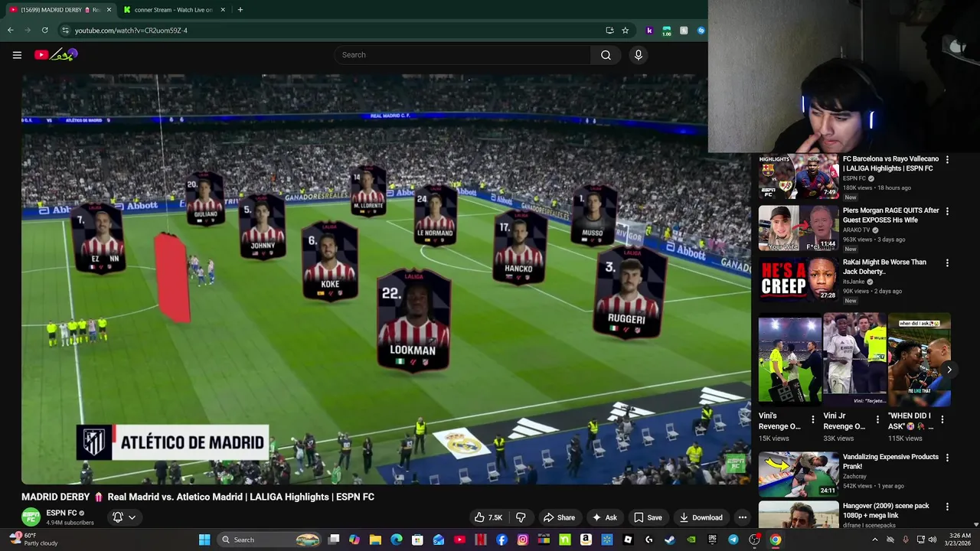Image resolution: width=980 pixels, height=551 pixels.
Task: Open the Kick extension in the toolbar
Action: 649,31
